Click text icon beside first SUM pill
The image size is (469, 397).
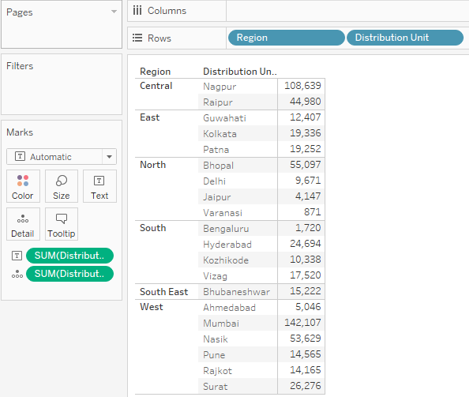point(17,256)
